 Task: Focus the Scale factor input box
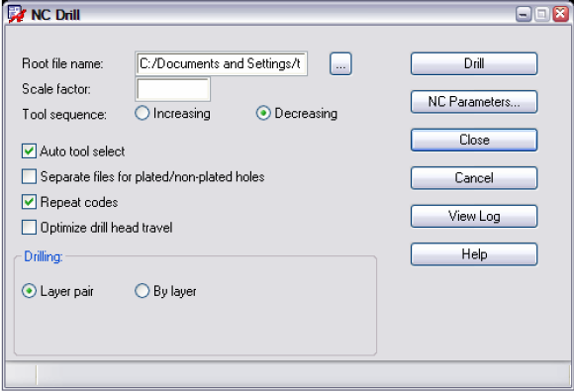[173, 89]
